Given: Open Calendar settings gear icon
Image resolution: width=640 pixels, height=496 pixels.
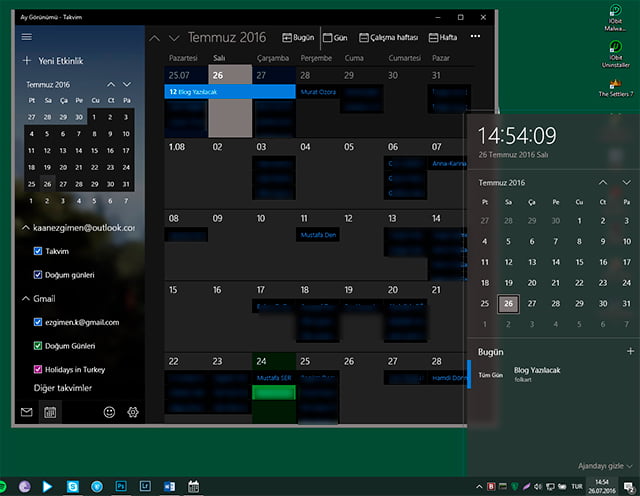Looking at the screenshot, I should pos(133,412).
